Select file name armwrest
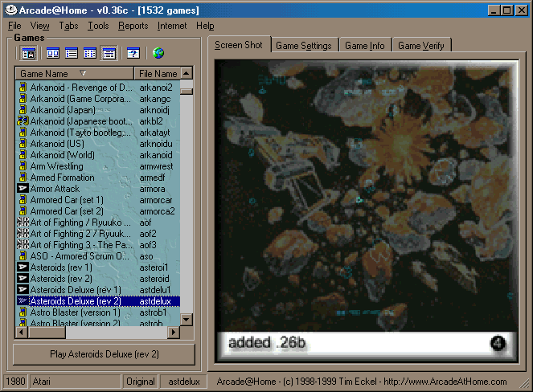This screenshot has width=533, height=392. pos(157,166)
